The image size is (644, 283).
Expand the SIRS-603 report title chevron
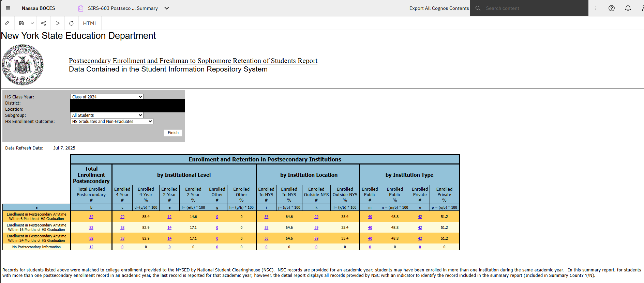click(167, 8)
